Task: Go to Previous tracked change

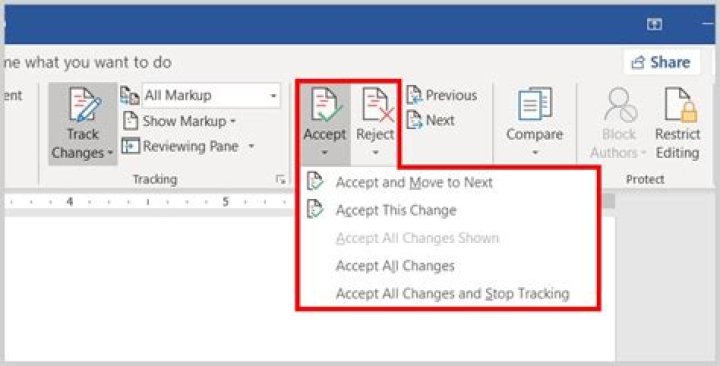Action: point(442,95)
